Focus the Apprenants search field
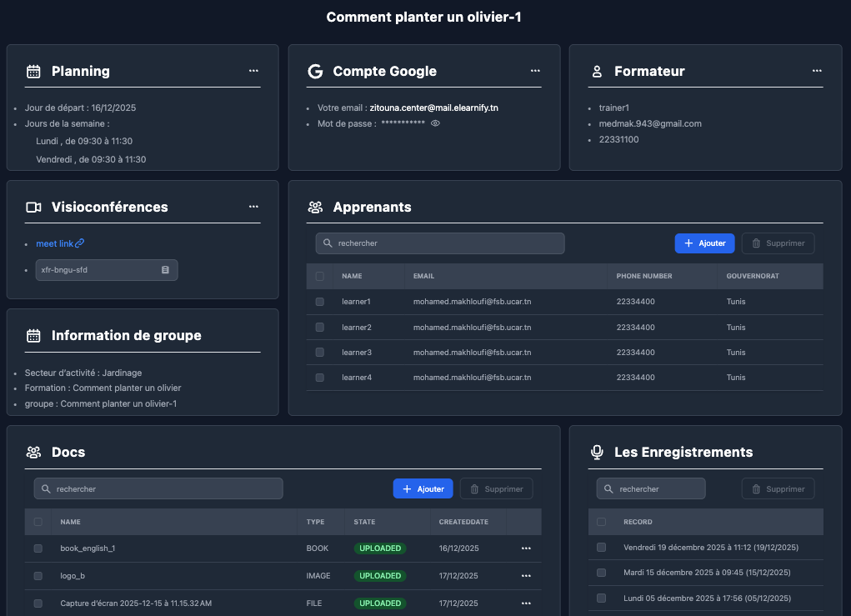 440,243
